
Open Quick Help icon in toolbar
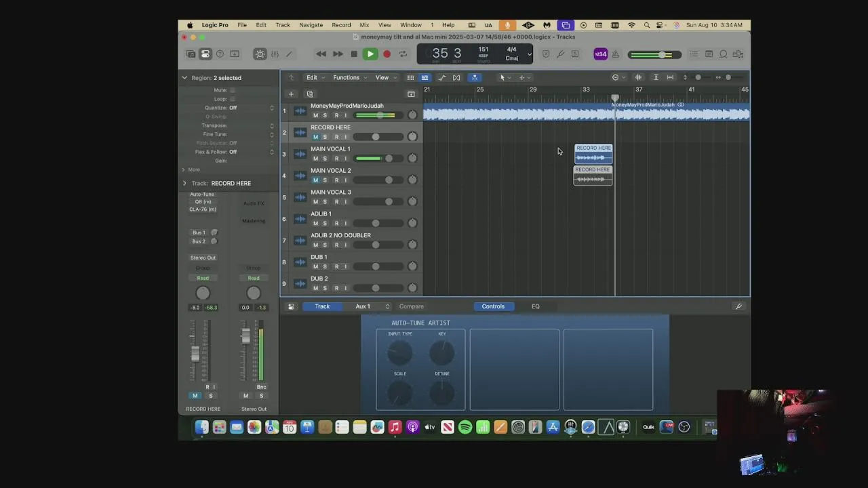click(x=220, y=54)
